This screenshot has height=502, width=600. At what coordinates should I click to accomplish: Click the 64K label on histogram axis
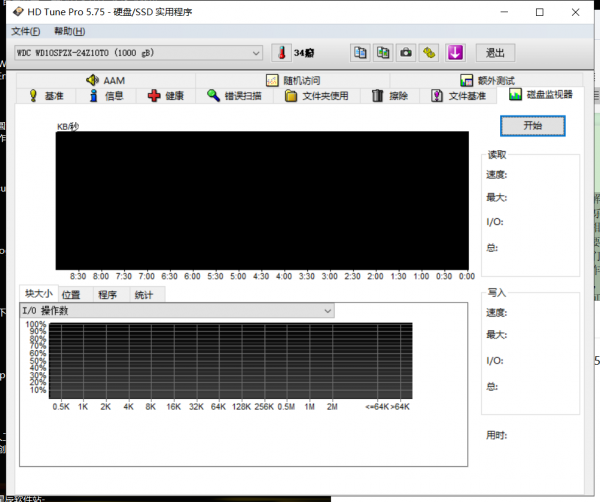(218, 407)
